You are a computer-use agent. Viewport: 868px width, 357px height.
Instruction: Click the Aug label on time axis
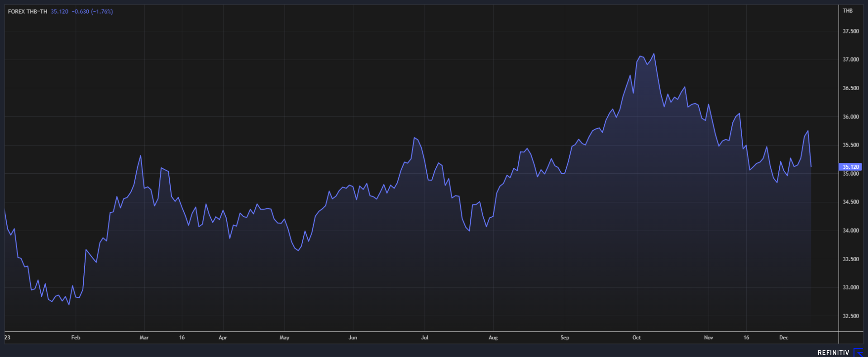click(493, 338)
